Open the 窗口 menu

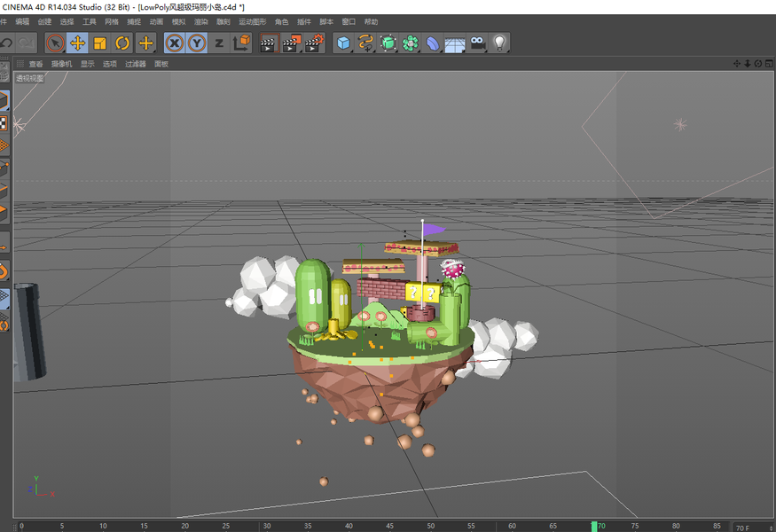(349, 22)
